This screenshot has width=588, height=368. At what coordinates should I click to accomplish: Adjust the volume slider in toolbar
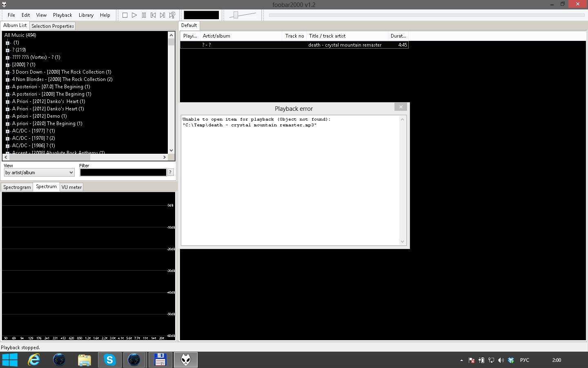[236, 15]
